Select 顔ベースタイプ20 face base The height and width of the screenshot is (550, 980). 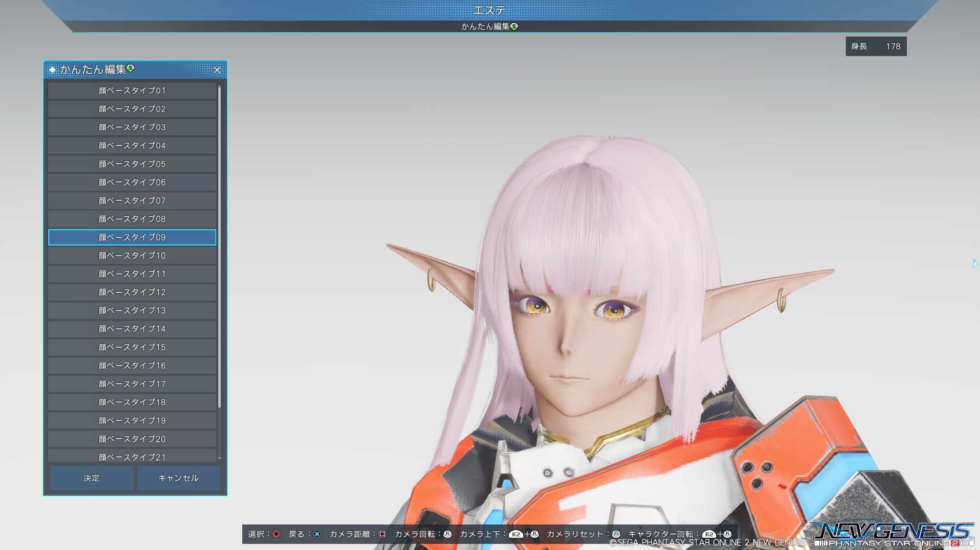[132, 439]
